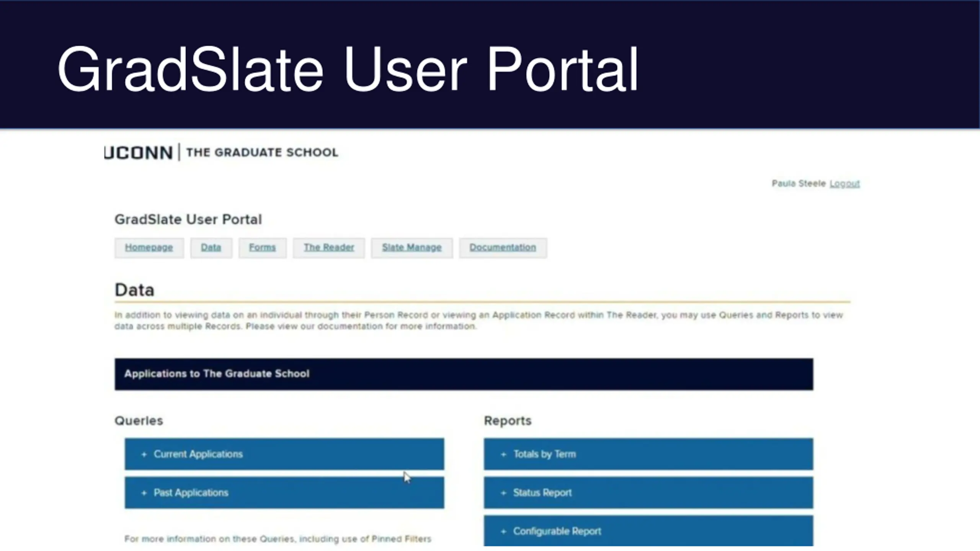The image size is (980, 551).
Task: Expand the Past Applications query
Action: pyautogui.click(x=284, y=492)
